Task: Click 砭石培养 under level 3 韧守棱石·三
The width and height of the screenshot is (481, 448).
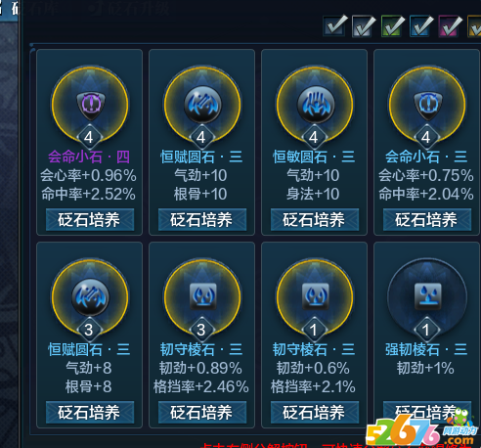Action: tap(202, 413)
